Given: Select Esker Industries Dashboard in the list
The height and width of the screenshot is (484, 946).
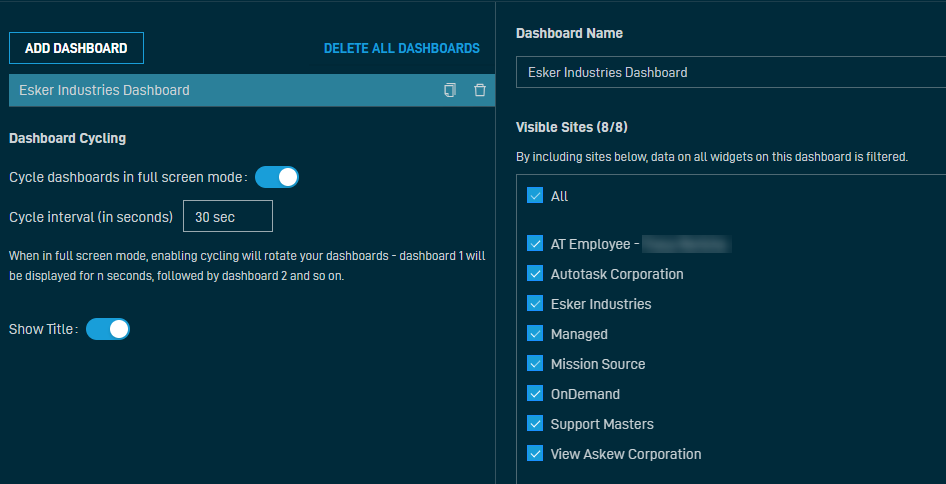Looking at the screenshot, I should (252, 91).
